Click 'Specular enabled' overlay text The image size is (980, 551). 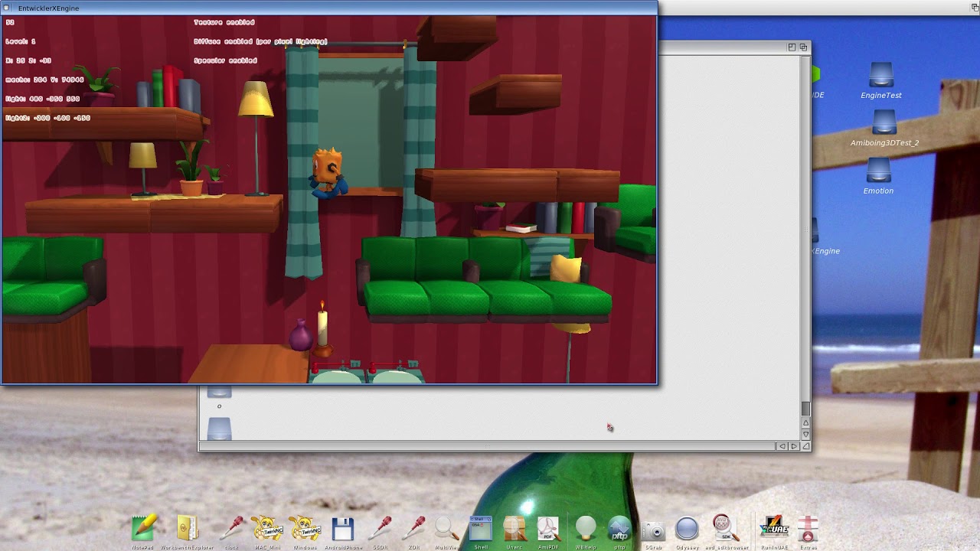[x=225, y=60]
